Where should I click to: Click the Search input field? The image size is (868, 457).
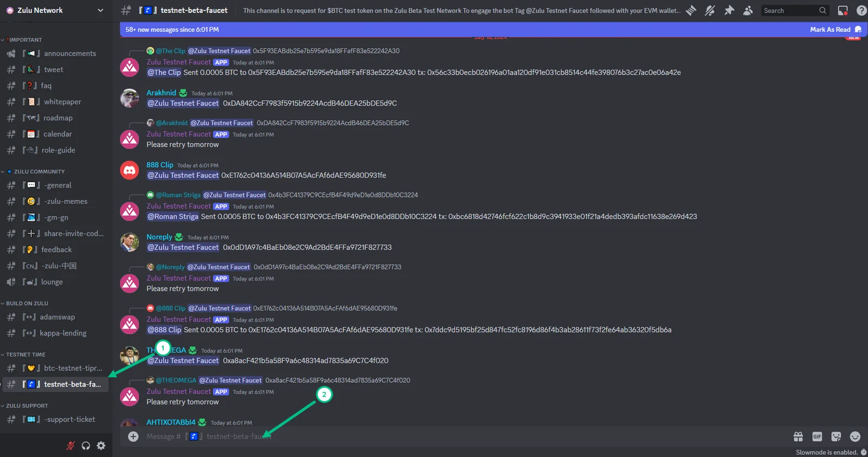click(795, 10)
